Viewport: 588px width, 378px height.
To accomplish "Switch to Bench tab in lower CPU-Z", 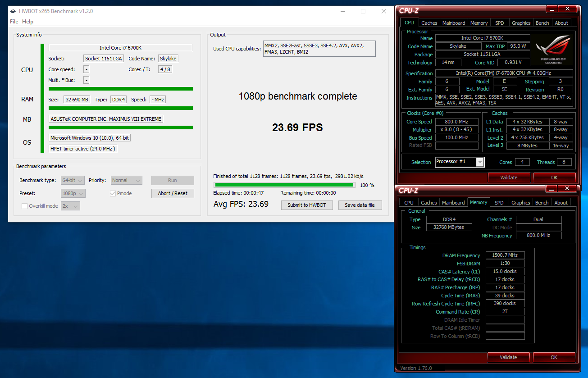I will (542, 203).
